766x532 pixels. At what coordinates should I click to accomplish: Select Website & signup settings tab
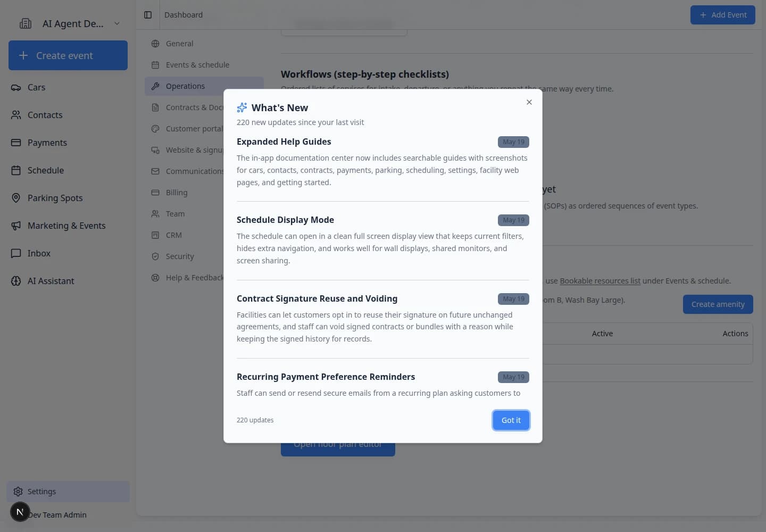tap(184, 150)
